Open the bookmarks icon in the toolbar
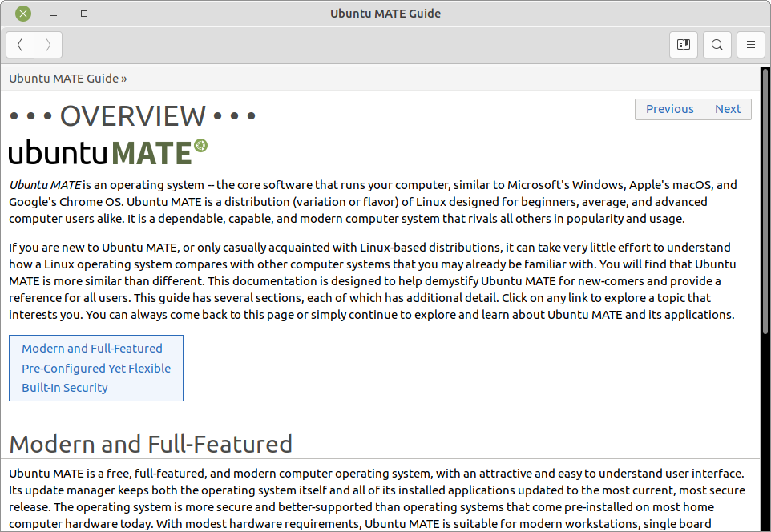 point(683,45)
